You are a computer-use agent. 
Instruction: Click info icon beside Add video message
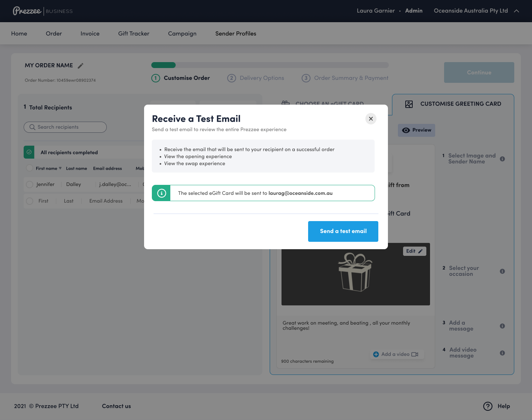click(502, 353)
